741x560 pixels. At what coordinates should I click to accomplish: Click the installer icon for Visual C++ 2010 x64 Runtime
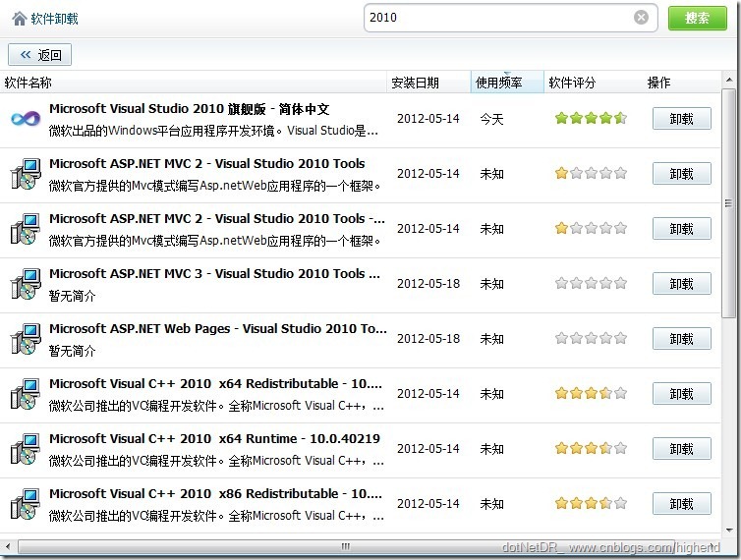point(26,449)
